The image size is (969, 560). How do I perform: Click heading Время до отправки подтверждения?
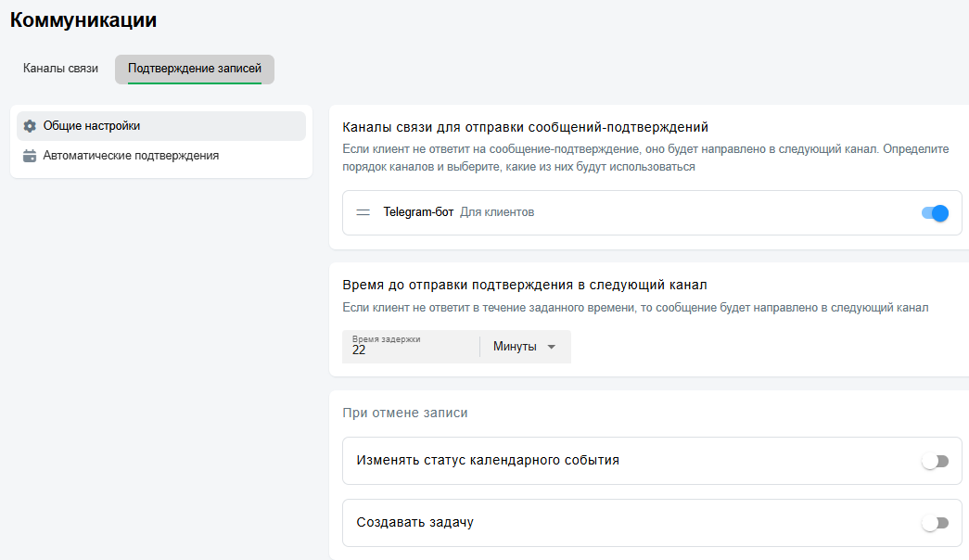pyautogui.click(x=525, y=285)
